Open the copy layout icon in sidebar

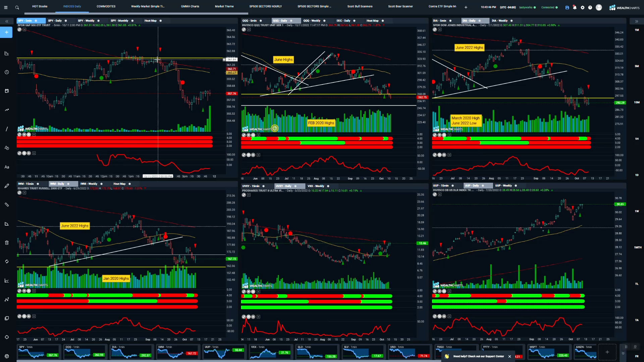[x=6, y=318]
